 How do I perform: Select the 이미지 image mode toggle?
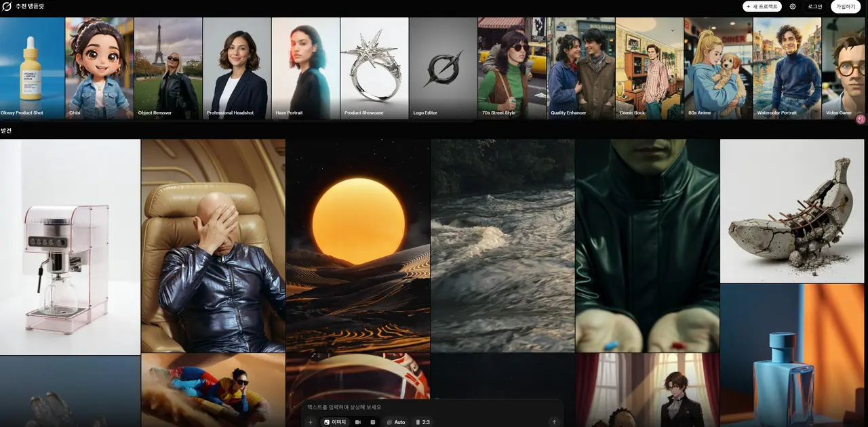pos(335,422)
